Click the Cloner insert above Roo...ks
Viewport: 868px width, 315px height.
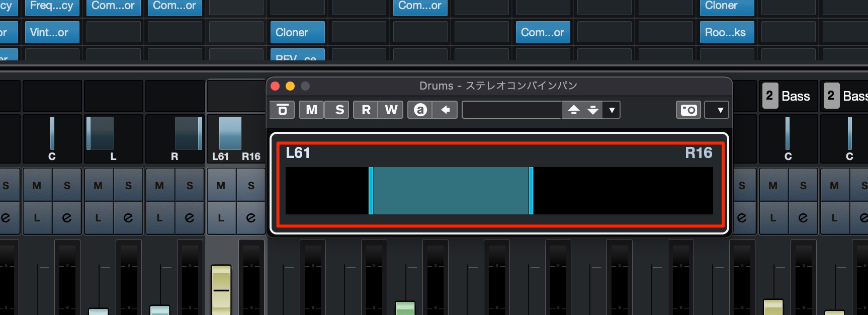point(727,7)
